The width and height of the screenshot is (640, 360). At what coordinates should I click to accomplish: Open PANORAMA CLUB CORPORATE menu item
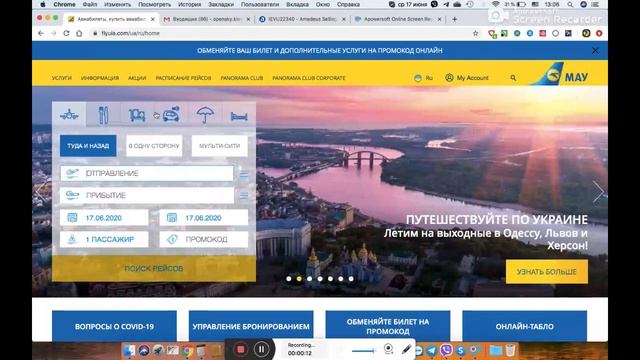[309, 78]
